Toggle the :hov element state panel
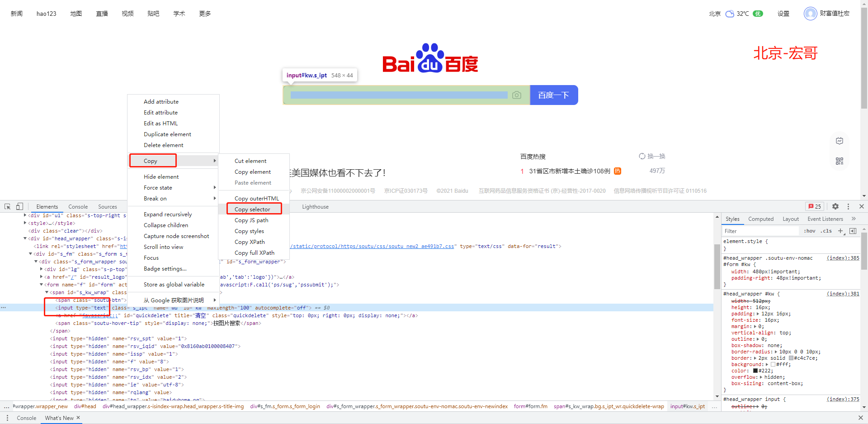This screenshot has height=424, width=868. [x=809, y=231]
